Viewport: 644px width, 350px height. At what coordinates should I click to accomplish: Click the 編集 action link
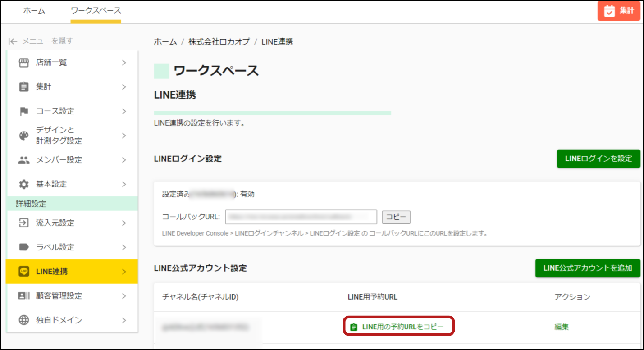(562, 327)
